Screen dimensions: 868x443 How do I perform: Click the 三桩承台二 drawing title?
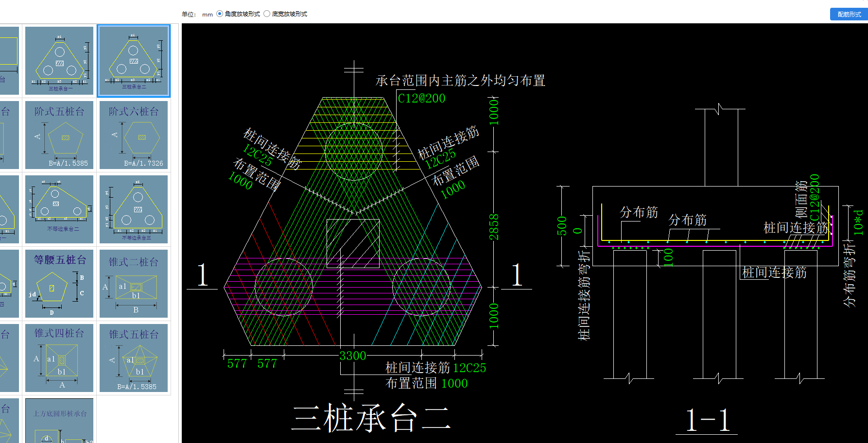click(x=371, y=419)
